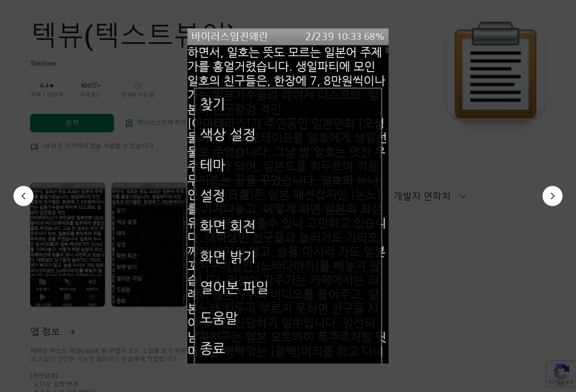Screen dimensions: 576x392
Task: Select 찾기 in the enlarged screenshot menu
Action: click(x=288, y=104)
